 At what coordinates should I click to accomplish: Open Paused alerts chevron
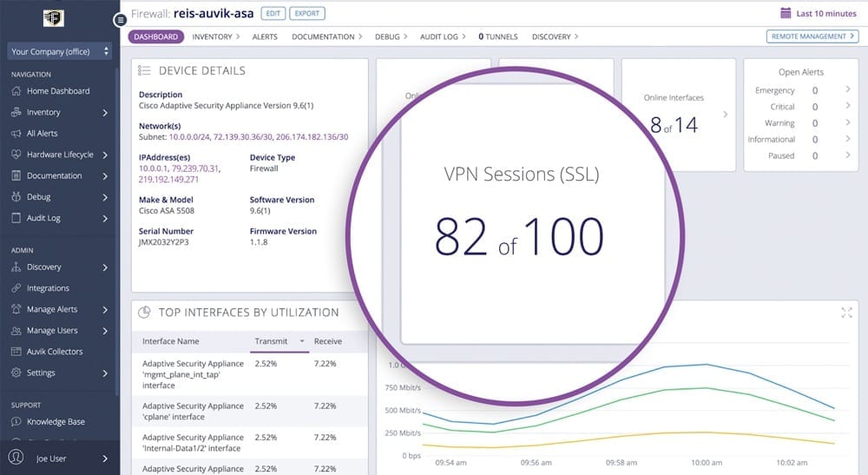[847, 155]
